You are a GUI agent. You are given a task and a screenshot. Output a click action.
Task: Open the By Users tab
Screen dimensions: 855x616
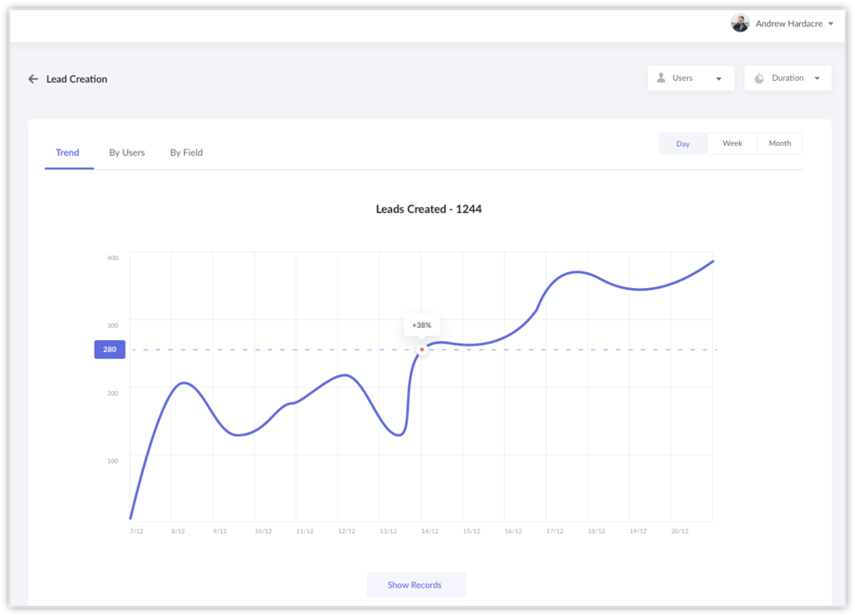pyautogui.click(x=127, y=152)
